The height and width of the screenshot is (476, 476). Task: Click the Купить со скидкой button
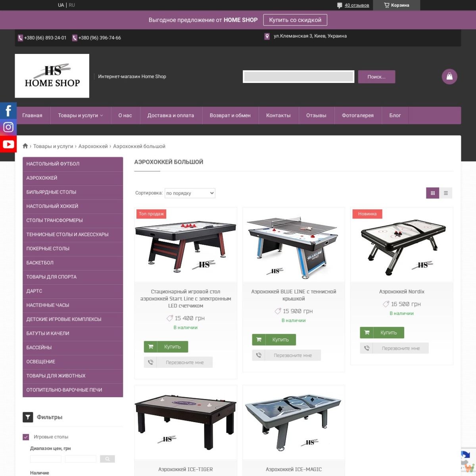pyautogui.click(x=295, y=20)
